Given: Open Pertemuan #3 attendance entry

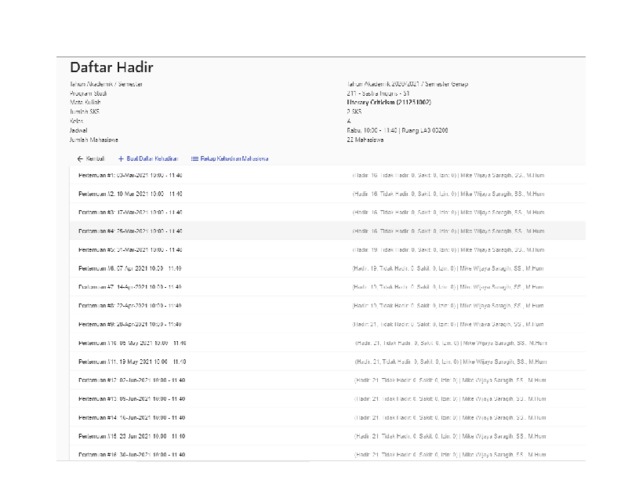Looking at the screenshot, I should coord(130,212).
